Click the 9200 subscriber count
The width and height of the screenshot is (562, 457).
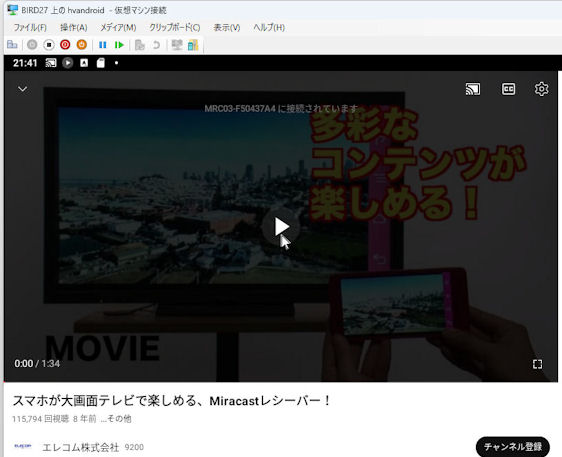pyautogui.click(x=134, y=447)
